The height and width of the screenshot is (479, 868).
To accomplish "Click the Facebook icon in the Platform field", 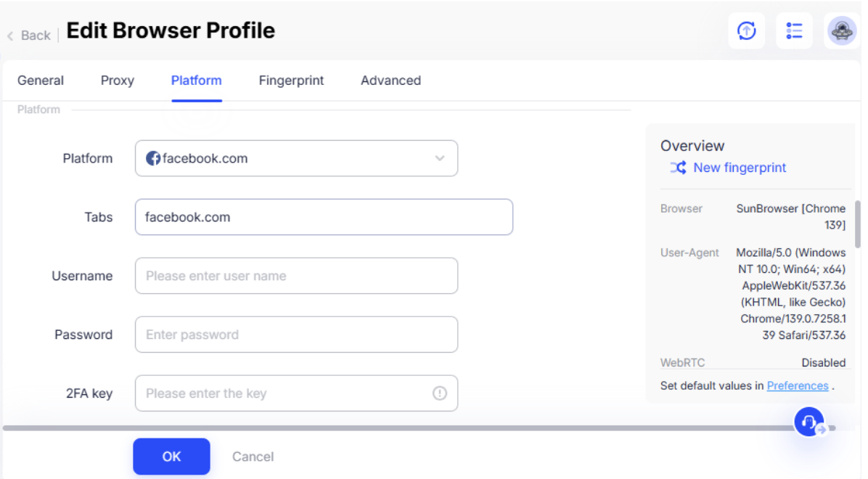I will pyautogui.click(x=153, y=158).
